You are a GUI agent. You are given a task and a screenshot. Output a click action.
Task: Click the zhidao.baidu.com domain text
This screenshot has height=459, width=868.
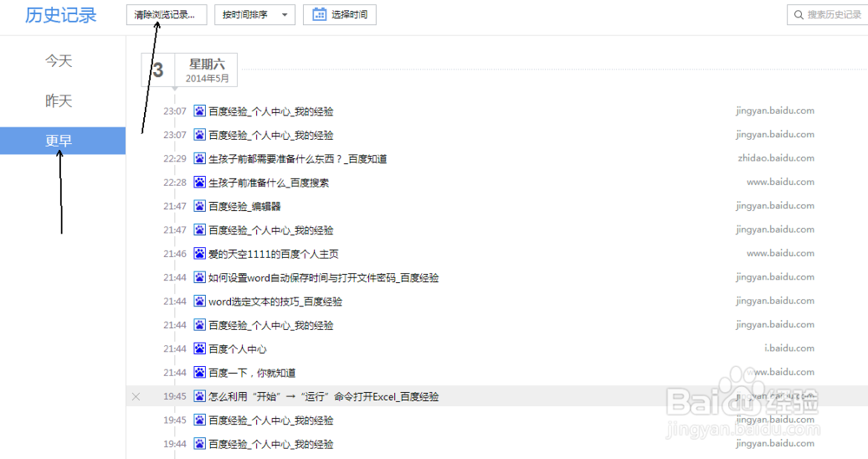click(x=776, y=159)
